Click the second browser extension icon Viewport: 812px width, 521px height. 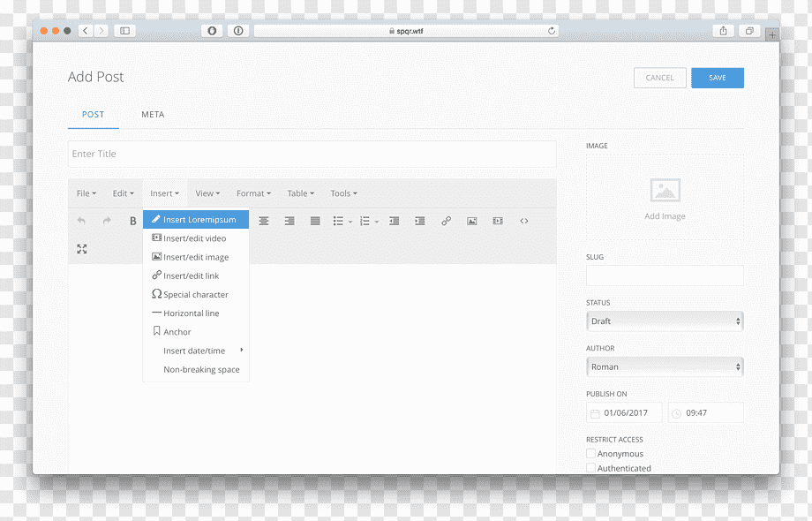(238, 31)
